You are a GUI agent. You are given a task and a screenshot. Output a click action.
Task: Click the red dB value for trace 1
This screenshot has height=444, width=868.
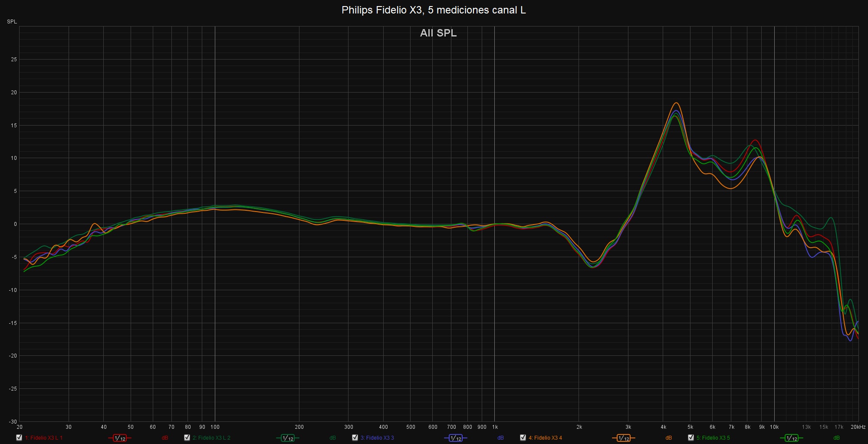click(165, 438)
